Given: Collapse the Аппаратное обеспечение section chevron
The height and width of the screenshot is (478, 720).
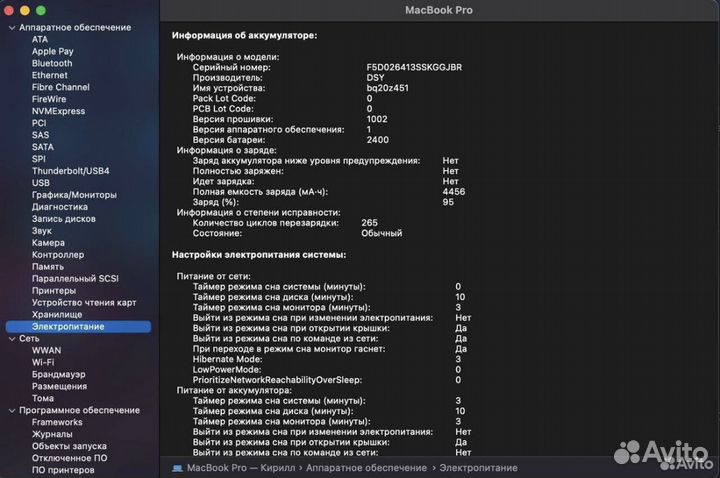Looking at the screenshot, I should point(12,28).
